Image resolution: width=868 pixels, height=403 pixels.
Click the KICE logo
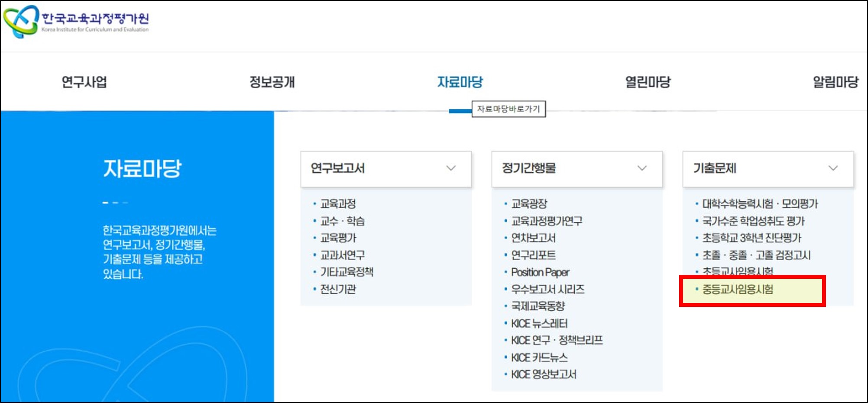(x=78, y=19)
